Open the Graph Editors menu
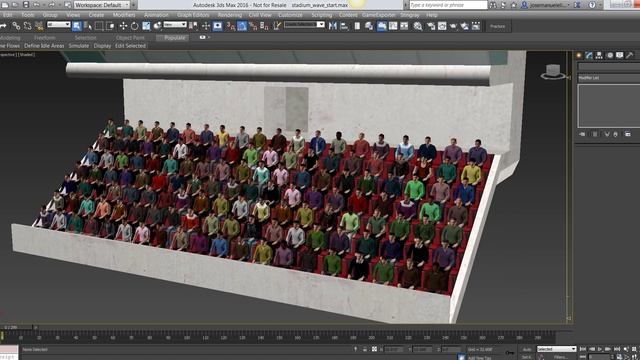The height and width of the screenshot is (360, 640). click(193, 15)
